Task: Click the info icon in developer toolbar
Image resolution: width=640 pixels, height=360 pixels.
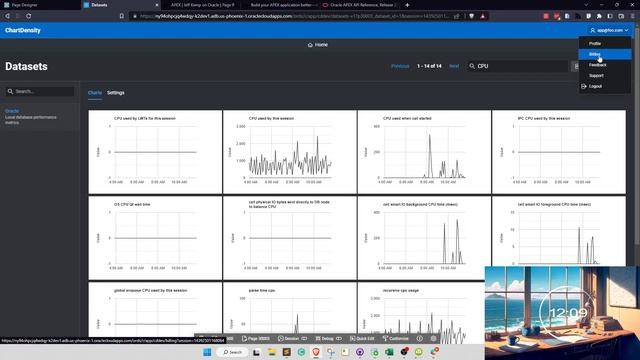Action: [420, 338]
